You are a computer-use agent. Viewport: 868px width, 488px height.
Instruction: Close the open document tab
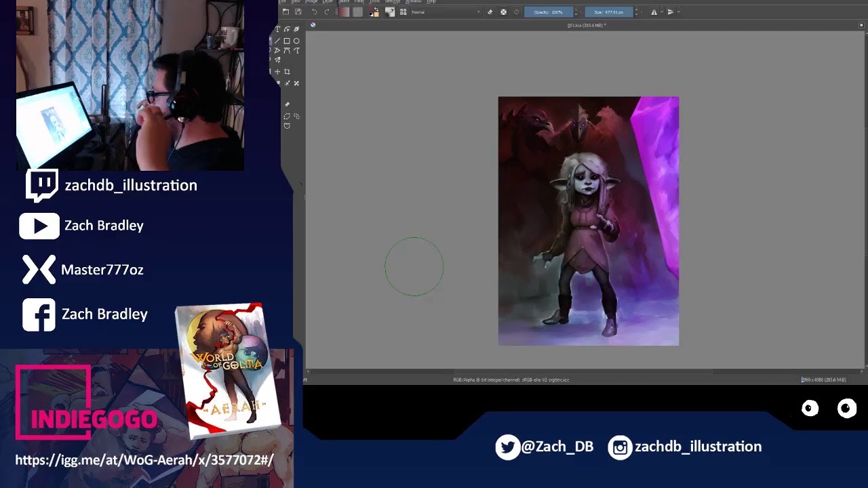[x=861, y=25]
